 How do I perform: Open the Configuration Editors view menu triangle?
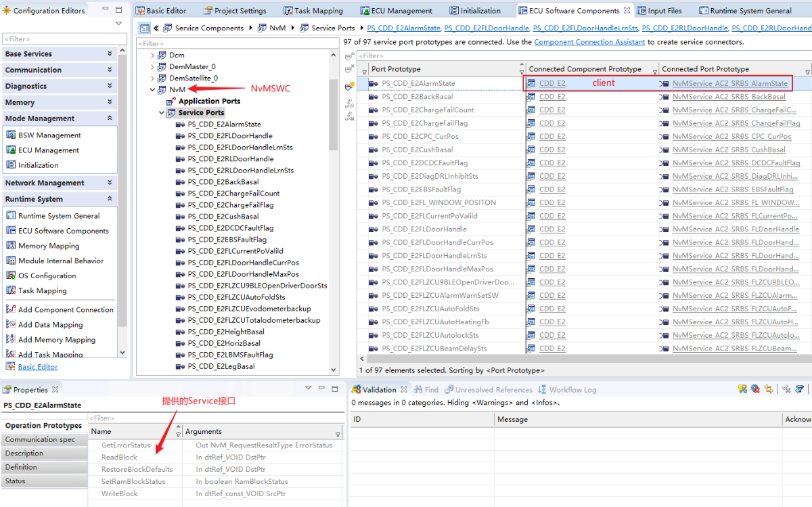[x=118, y=24]
